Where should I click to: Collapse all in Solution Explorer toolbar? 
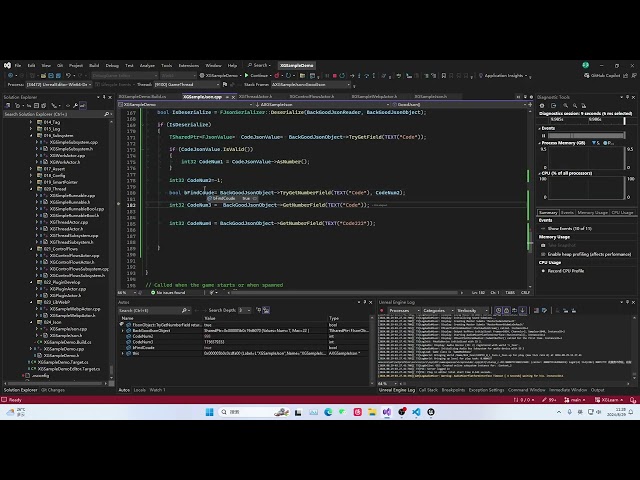coord(36,105)
